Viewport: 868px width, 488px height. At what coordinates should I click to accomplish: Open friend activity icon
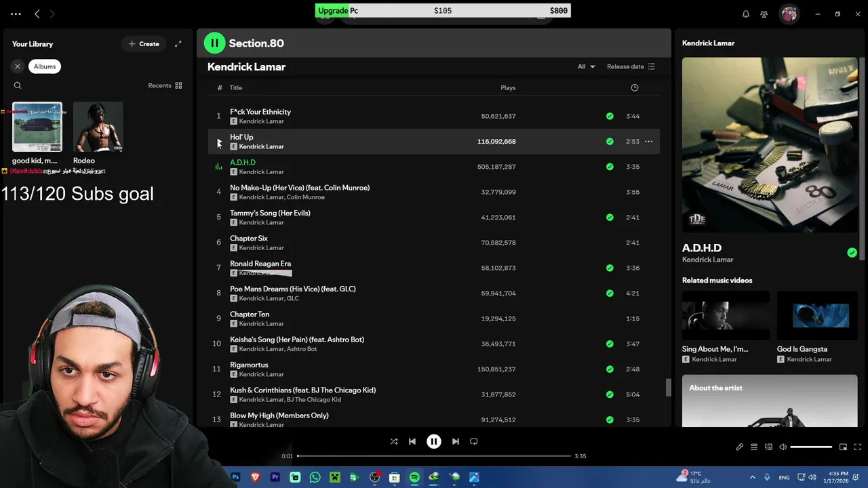point(764,14)
